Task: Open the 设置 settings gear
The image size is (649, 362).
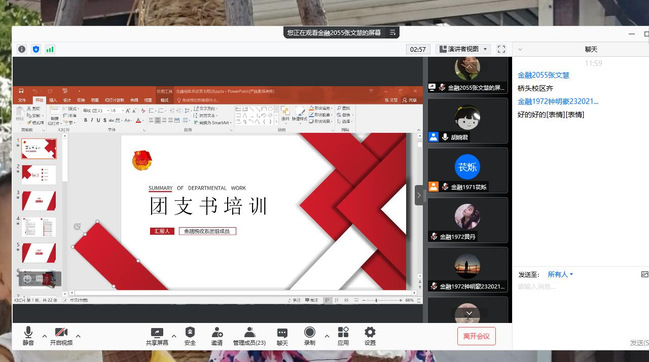Action: tap(370, 336)
